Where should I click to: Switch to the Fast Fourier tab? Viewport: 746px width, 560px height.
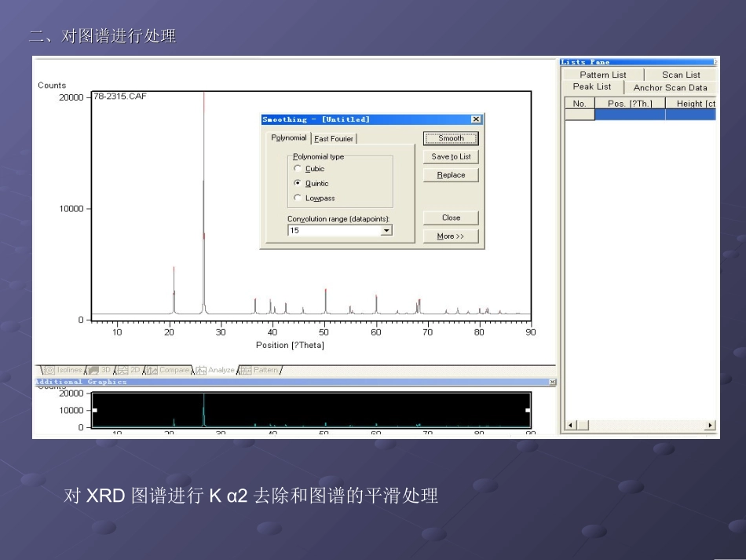pos(334,139)
